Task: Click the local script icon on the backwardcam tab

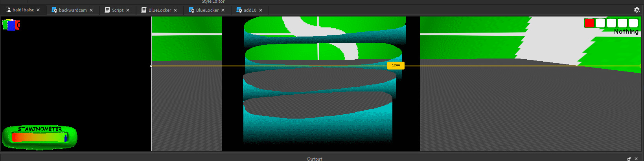Action: [54, 10]
